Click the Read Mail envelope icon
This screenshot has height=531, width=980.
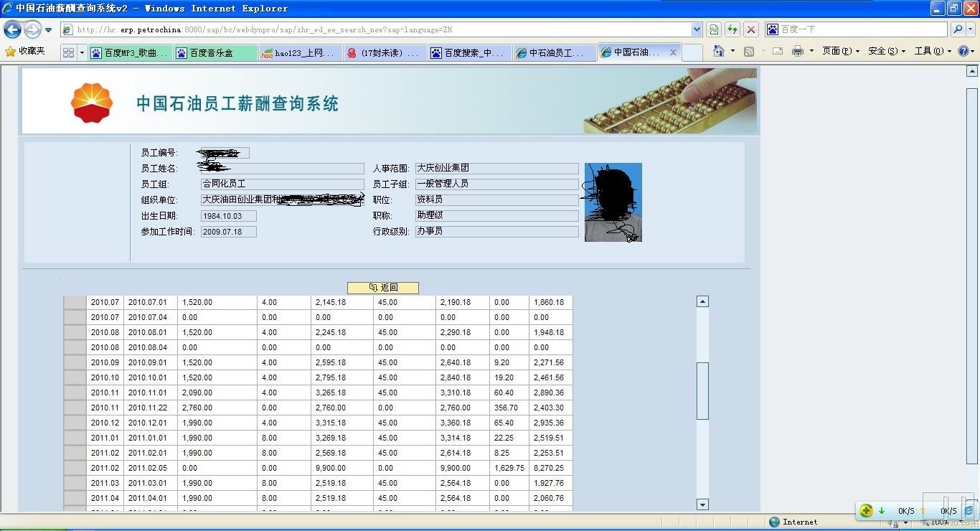click(778, 51)
